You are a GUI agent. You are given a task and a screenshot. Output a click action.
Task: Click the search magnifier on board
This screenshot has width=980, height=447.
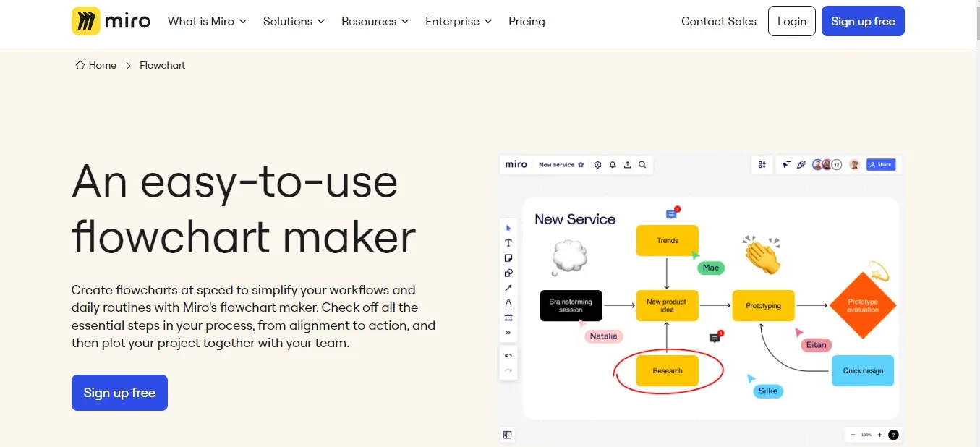coord(642,165)
